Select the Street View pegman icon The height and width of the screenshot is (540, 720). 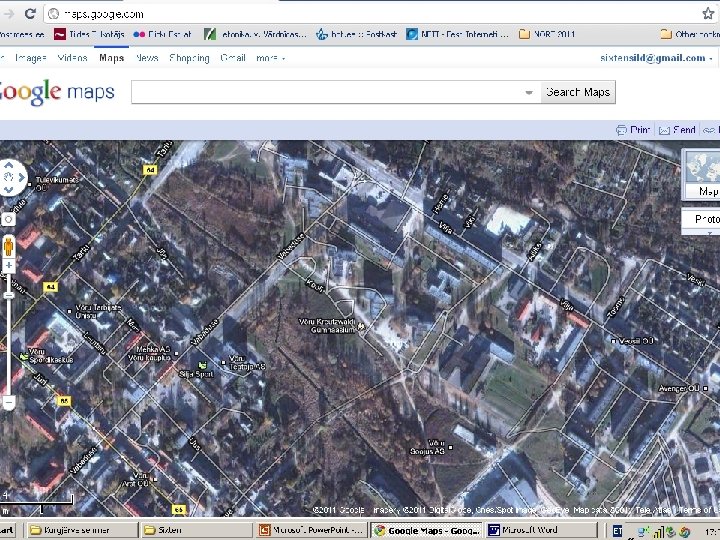8,247
